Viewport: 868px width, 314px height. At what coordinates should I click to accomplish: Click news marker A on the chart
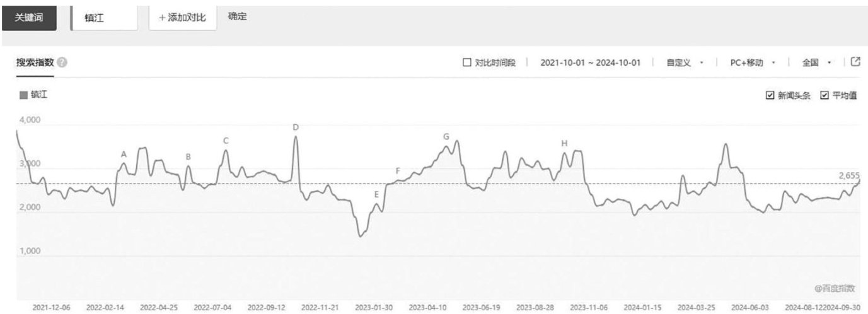pos(124,154)
